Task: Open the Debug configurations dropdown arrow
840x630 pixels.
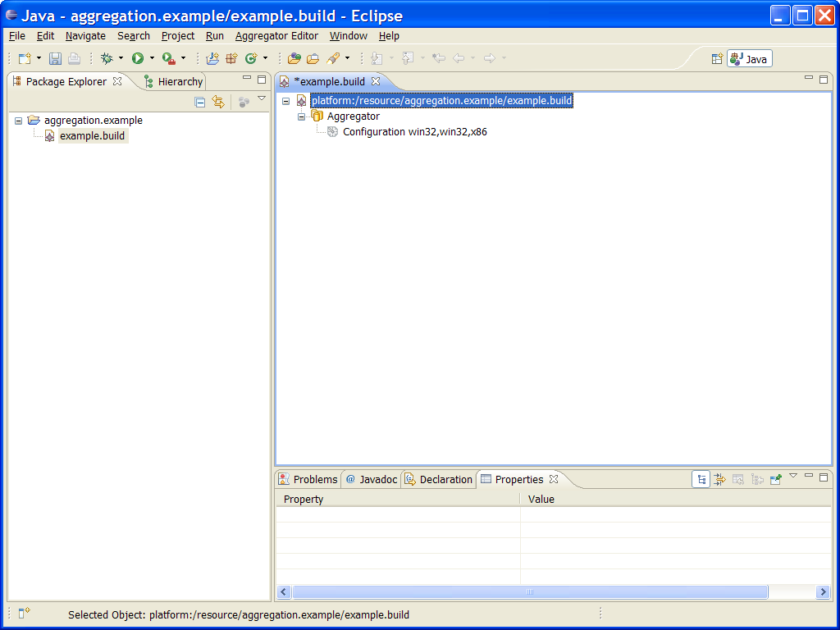Action: point(121,58)
